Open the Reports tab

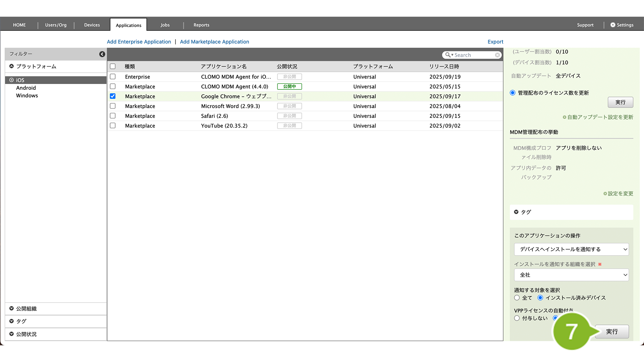click(201, 25)
